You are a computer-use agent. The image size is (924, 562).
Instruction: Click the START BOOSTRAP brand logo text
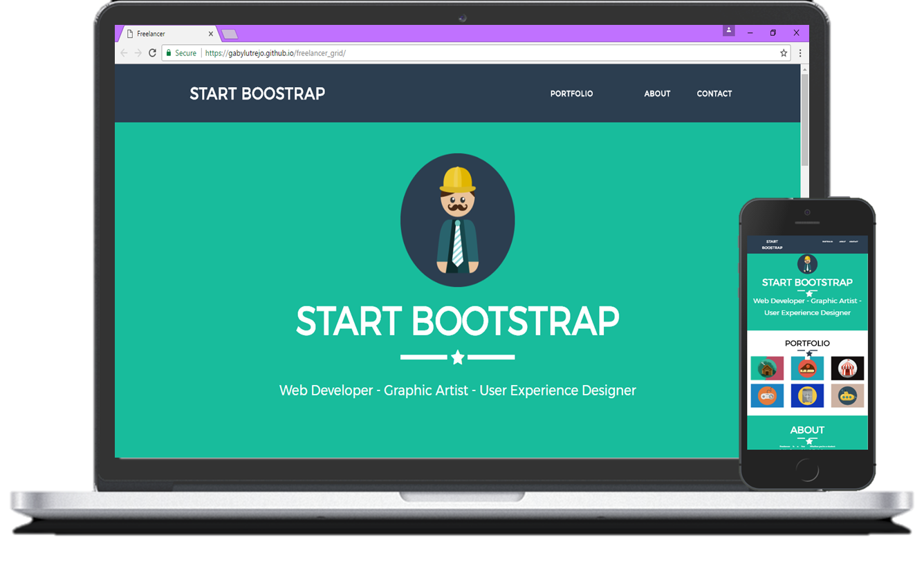257,94
